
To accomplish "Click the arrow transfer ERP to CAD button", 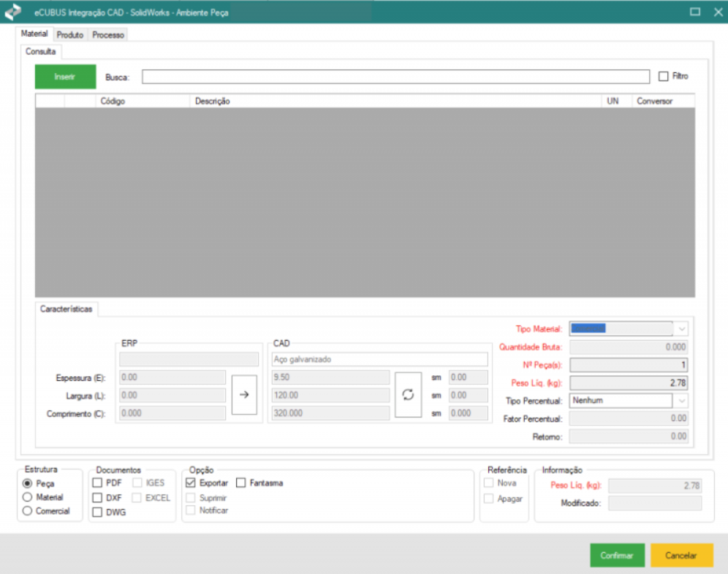I will [x=244, y=395].
